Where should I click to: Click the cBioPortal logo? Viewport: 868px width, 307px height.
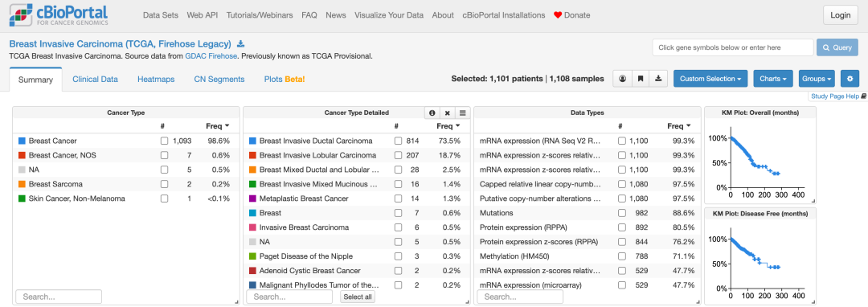click(x=59, y=15)
